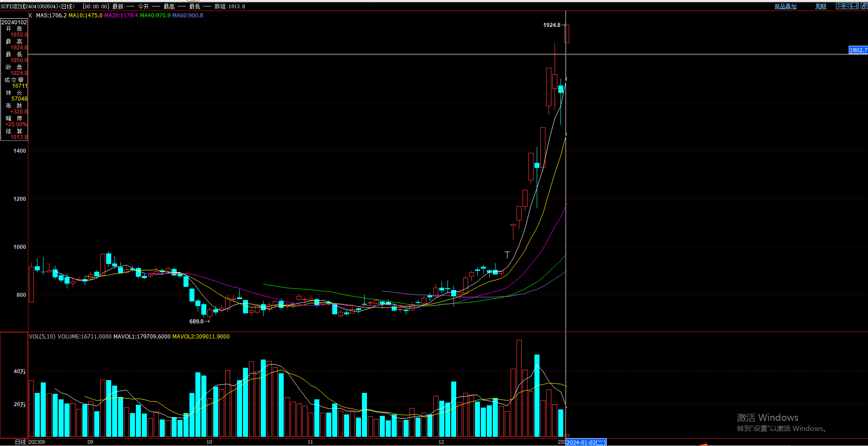Click the K indicator label before MA5
The width and height of the screenshot is (868, 446).
click(31, 16)
